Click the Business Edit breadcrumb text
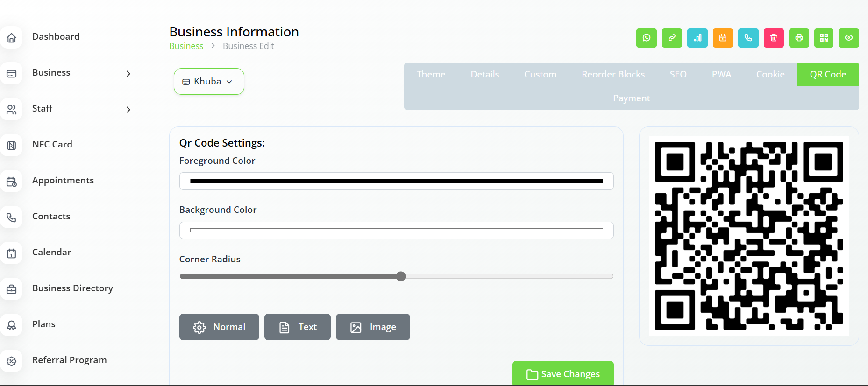The image size is (868, 386). click(x=249, y=46)
